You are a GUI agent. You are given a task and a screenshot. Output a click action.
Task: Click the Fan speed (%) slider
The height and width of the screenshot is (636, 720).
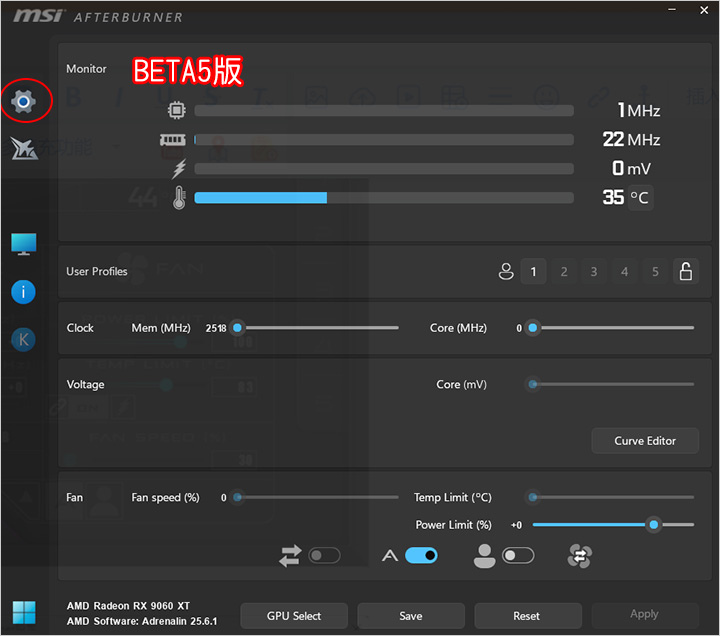pos(315,497)
